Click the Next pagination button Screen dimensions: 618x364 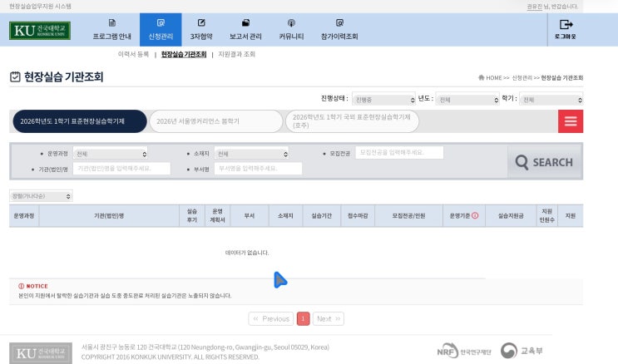(x=329, y=318)
